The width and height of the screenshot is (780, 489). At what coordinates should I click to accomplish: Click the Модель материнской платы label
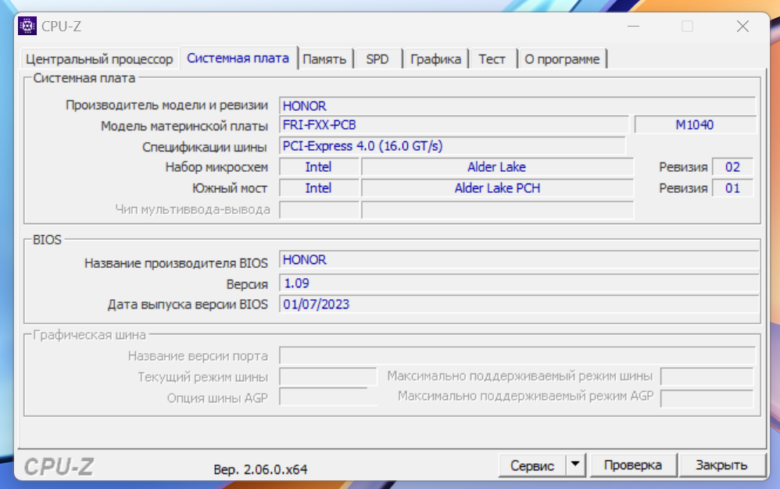point(184,126)
